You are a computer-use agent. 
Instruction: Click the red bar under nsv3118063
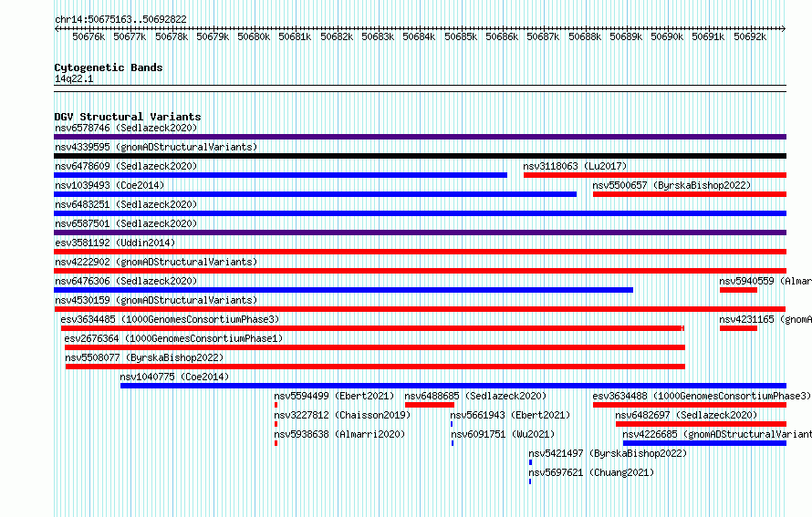(655, 175)
